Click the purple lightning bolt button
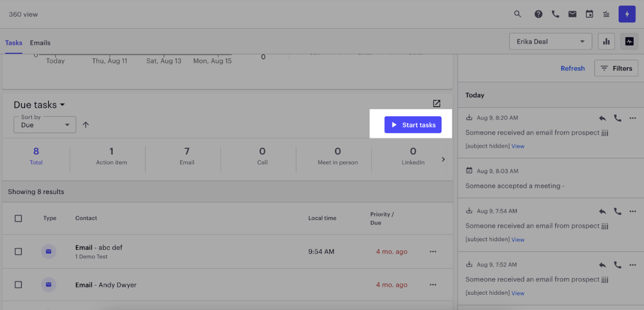The image size is (644, 310). click(627, 14)
